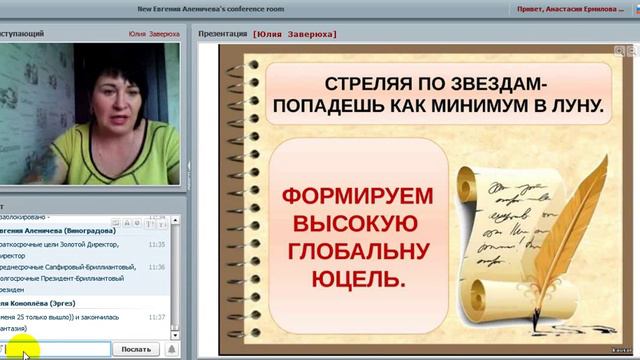The image size is (640, 360).
Task: Click the bell alert icon beside Послать
Action: point(171,349)
